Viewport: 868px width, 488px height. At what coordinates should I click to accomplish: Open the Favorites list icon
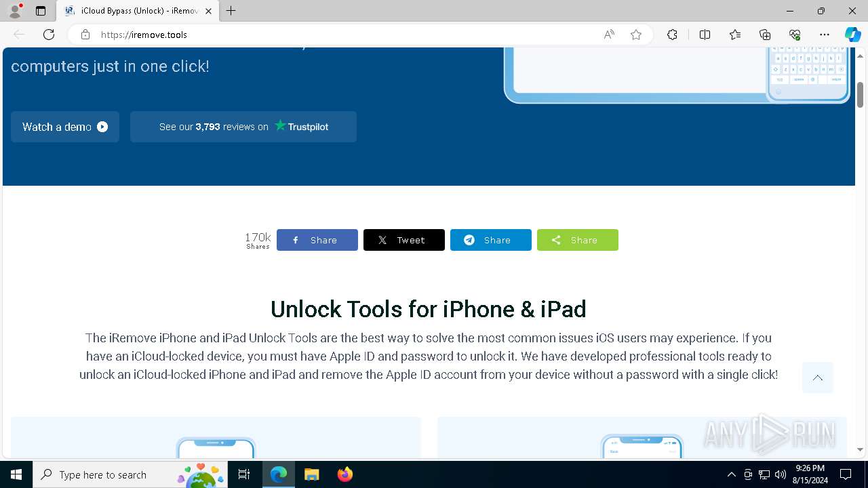tap(735, 35)
